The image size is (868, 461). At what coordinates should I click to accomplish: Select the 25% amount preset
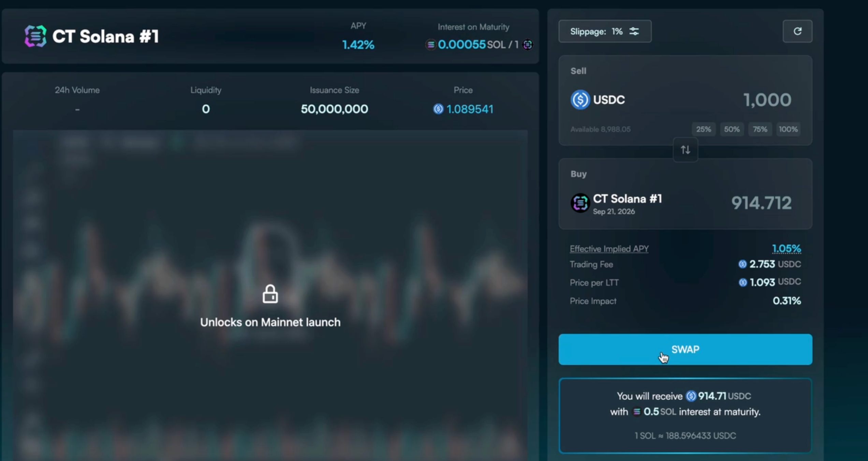click(x=703, y=129)
